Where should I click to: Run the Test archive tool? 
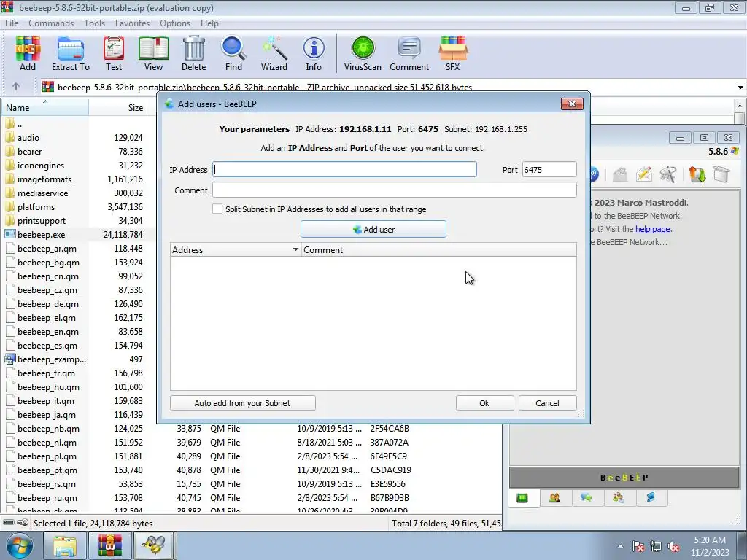pyautogui.click(x=114, y=53)
